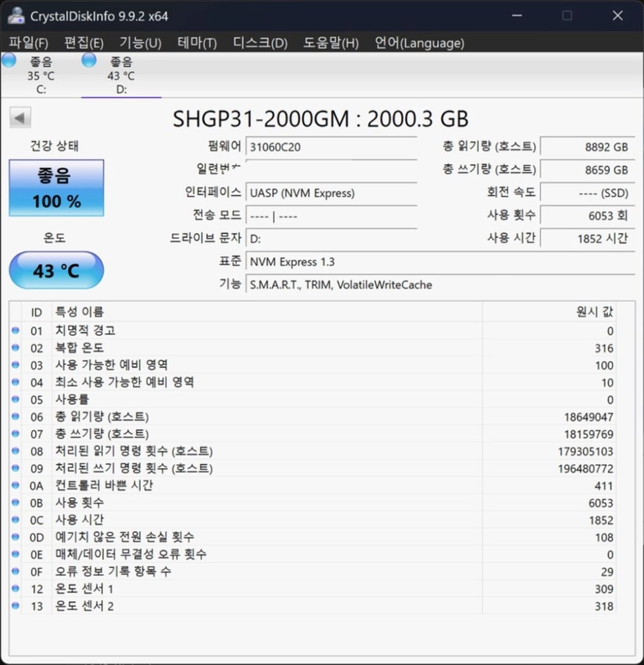Open the 도움말(H) menu

[331, 43]
